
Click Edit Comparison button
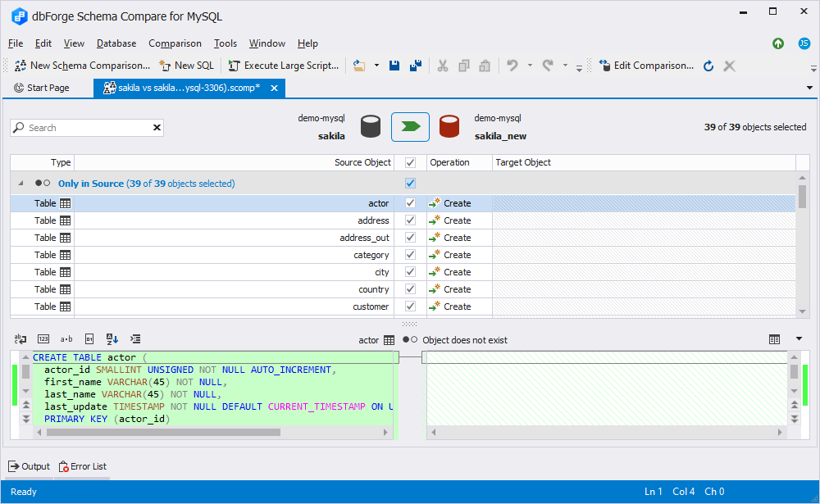[646, 66]
